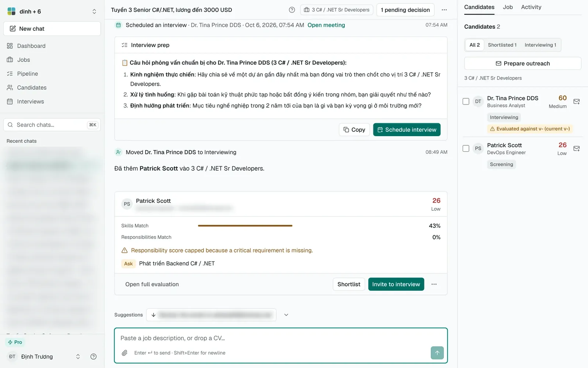Image resolution: width=588 pixels, height=368 pixels.
Task: Click the paperclip attach icon
Action: click(125, 353)
